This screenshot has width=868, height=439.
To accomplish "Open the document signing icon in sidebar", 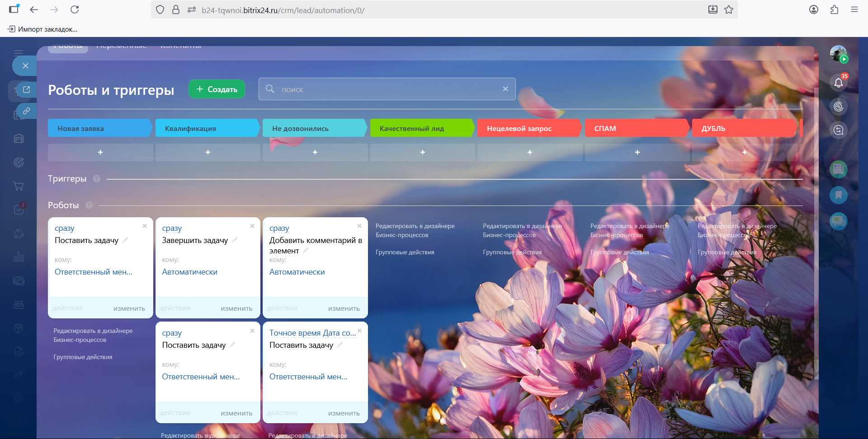I will (x=19, y=352).
